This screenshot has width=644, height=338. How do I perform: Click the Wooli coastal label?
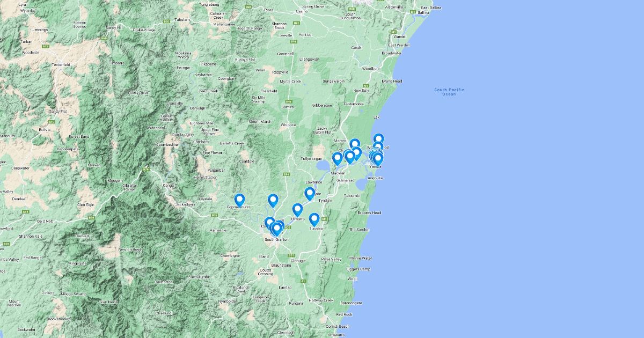point(353,279)
